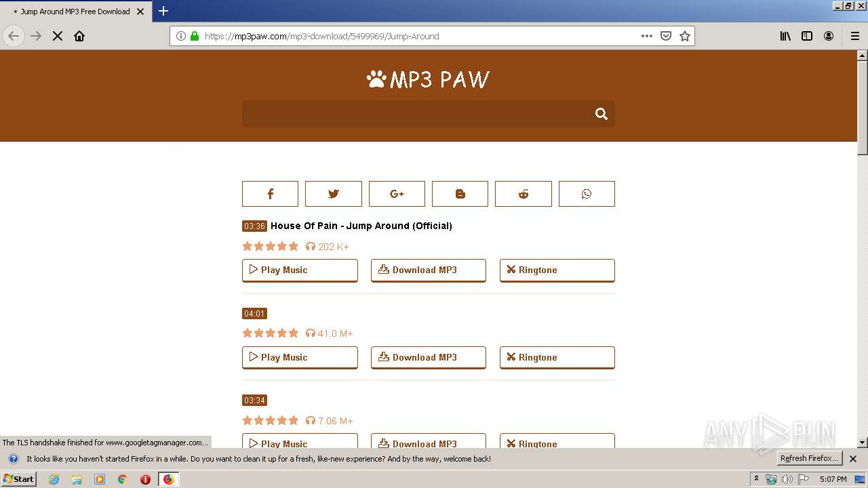Viewport: 868px width, 488px height.
Task: Open the Firefox hamburger menu
Action: [854, 36]
